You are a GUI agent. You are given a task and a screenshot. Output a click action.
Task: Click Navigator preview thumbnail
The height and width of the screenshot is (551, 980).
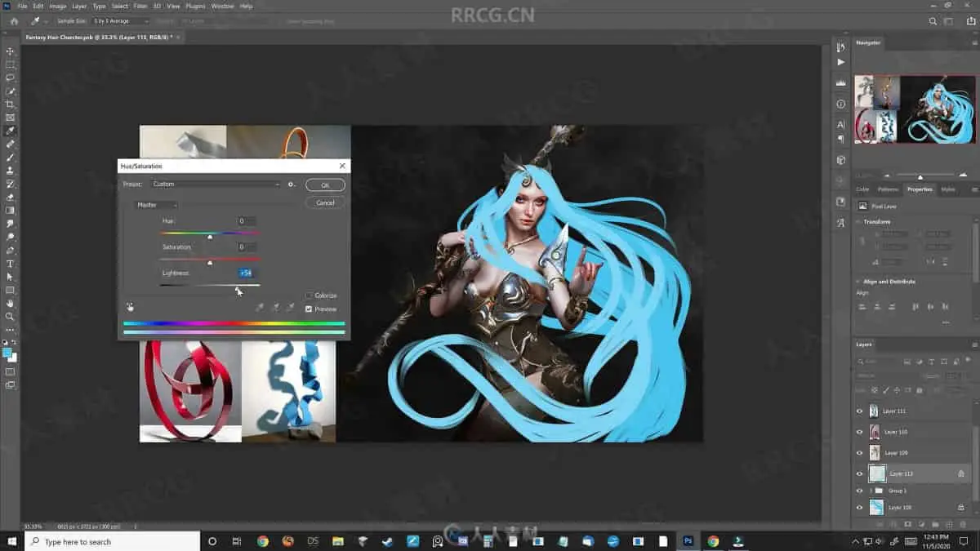tap(915, 109)
